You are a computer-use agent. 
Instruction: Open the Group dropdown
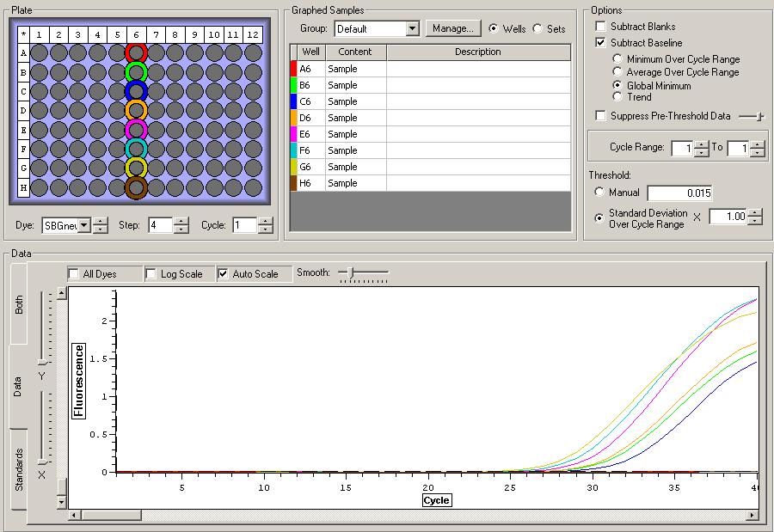[x=413, y=28]
